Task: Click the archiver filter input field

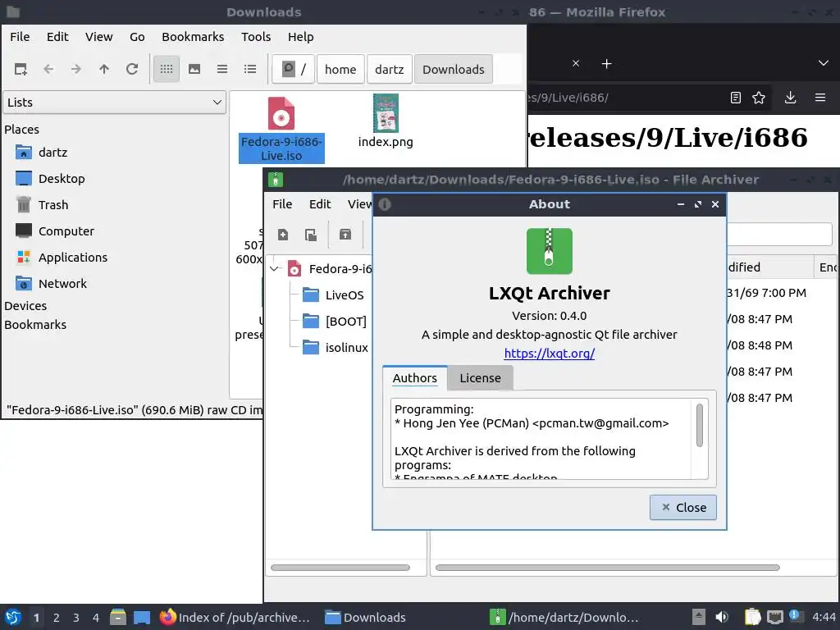Action: pyautogui.click(x=779, y=235)
